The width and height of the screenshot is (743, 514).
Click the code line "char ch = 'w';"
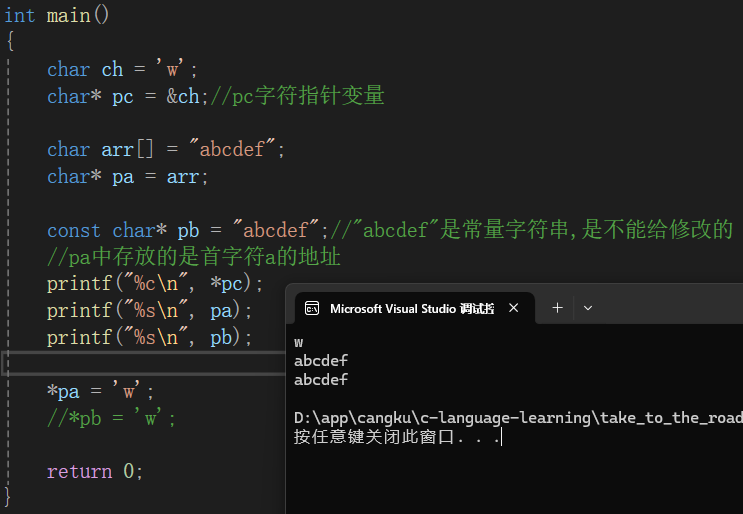(122, 69)
